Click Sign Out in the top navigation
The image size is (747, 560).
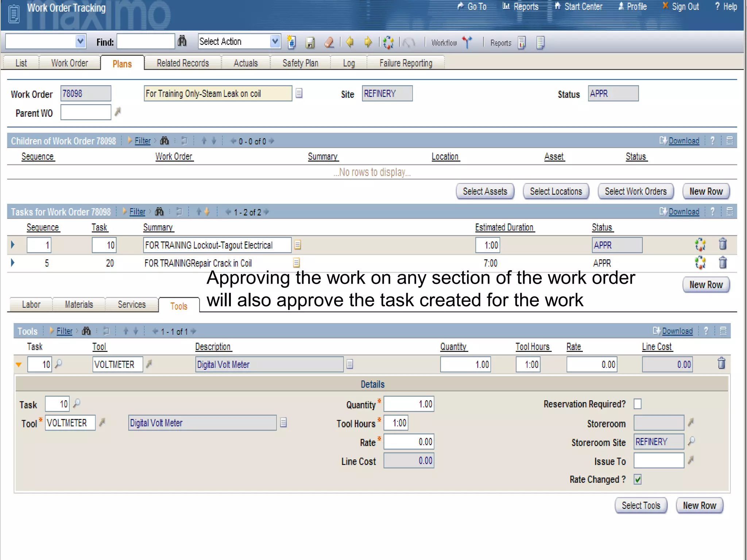click(x=681, y=7)
